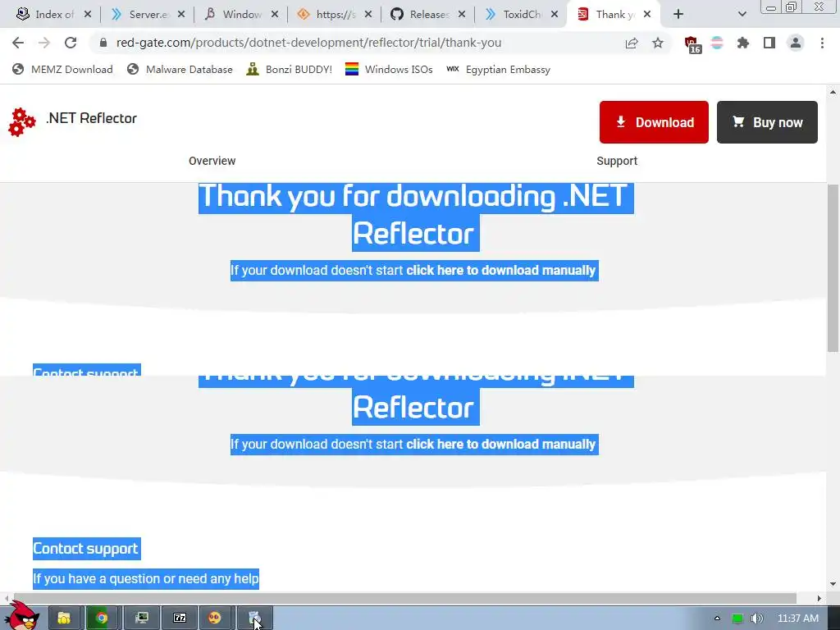Open 7-Zip from the taskbar
Viewport: 840px width, 630px height.
click(x=180, y=619)
